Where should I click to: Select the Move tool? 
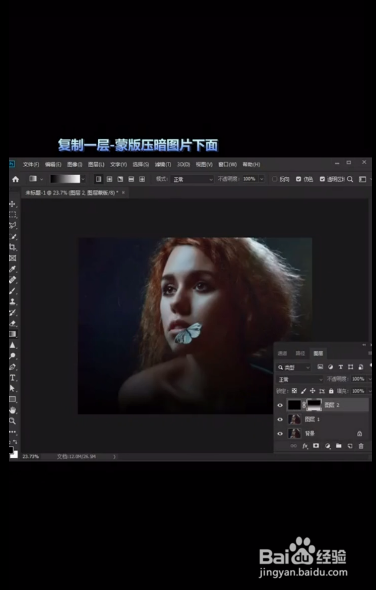[x=13, y=204]
